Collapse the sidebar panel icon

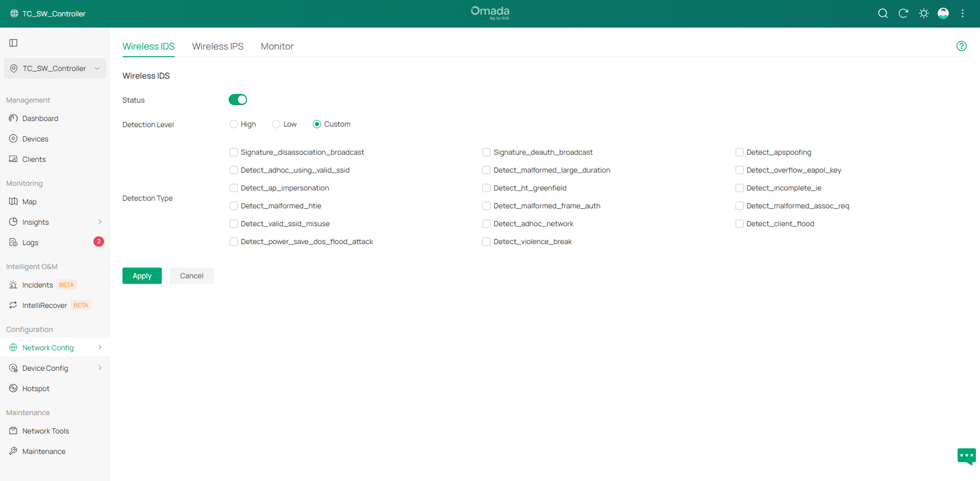click(x=13, y=42)
